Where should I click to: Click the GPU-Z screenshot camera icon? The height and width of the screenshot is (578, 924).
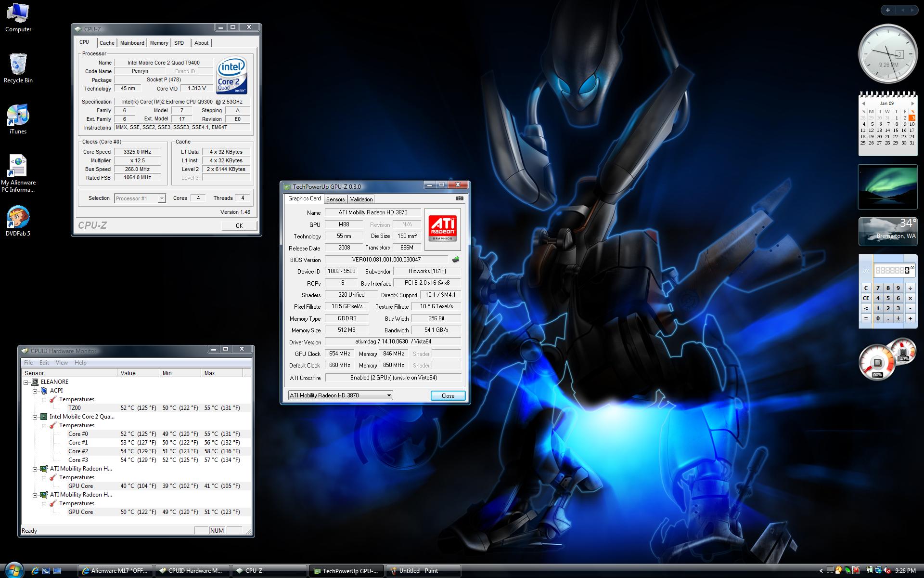[460, 198]
